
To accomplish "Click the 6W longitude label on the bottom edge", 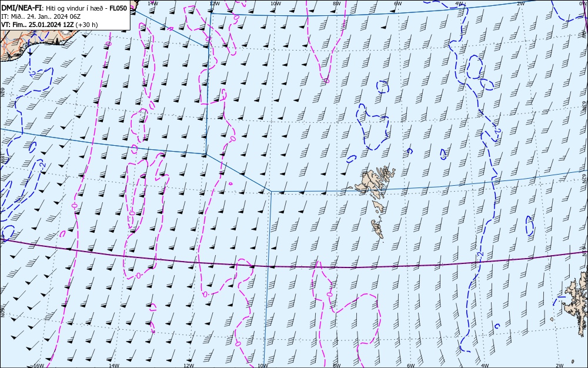I will coord(411,366).
